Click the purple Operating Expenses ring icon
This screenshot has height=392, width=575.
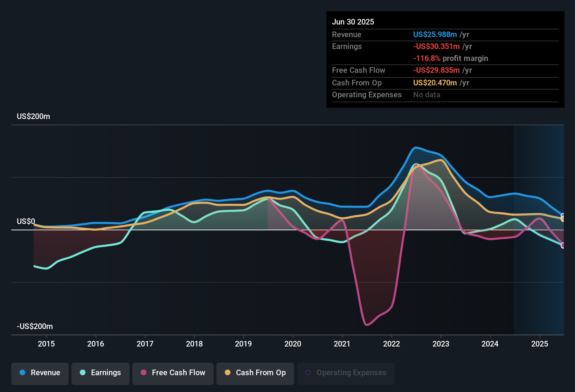pyautogui.click(x=308, y=372)
